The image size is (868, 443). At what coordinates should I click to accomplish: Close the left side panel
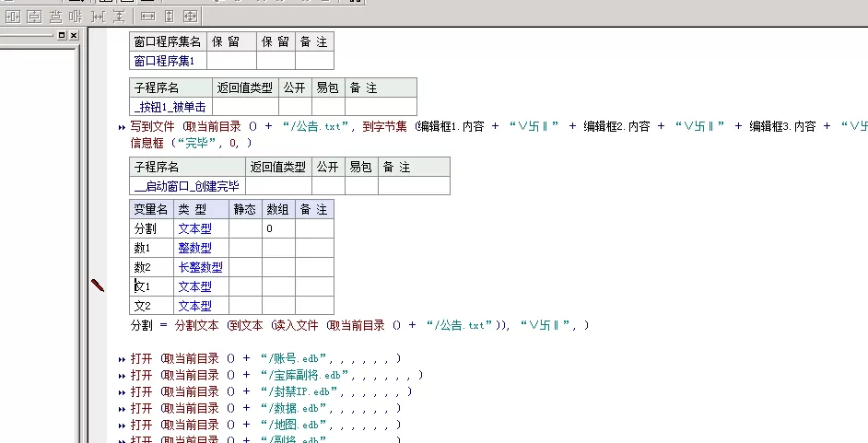pyautogui.click(x=73, y=35)
